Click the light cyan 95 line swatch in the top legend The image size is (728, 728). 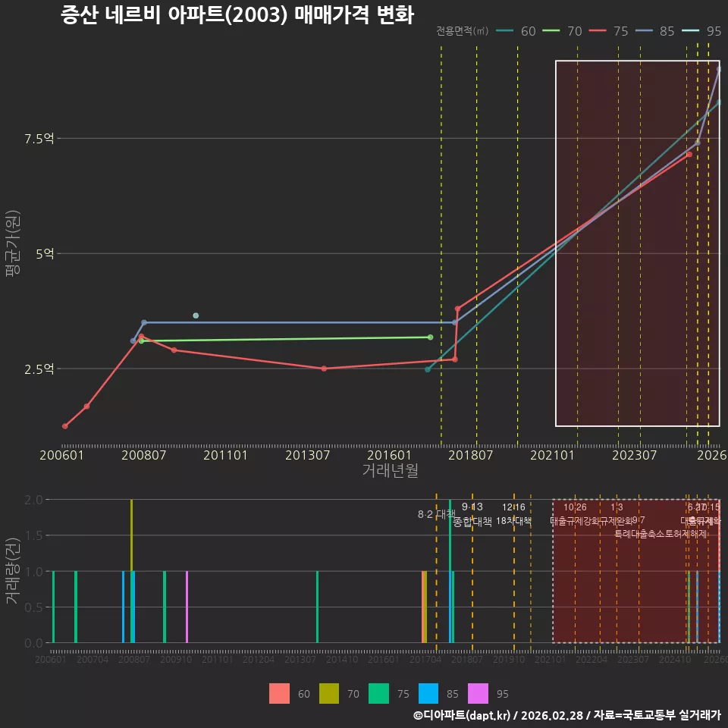[x=690, y=30]
